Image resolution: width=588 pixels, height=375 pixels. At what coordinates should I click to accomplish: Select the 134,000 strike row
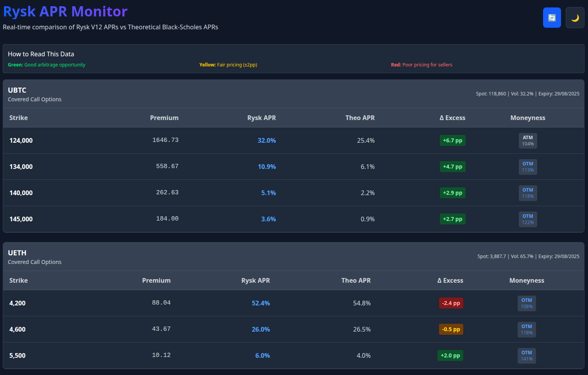coord(293,167)
